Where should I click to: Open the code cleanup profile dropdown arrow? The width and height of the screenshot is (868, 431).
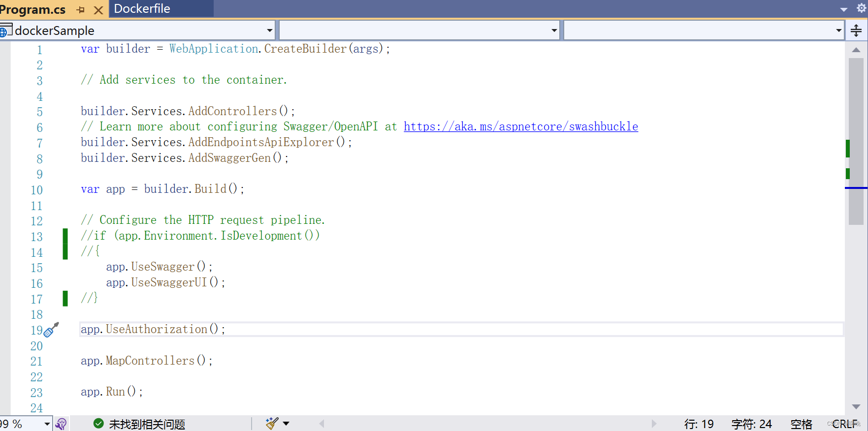[x=286, y=424]
